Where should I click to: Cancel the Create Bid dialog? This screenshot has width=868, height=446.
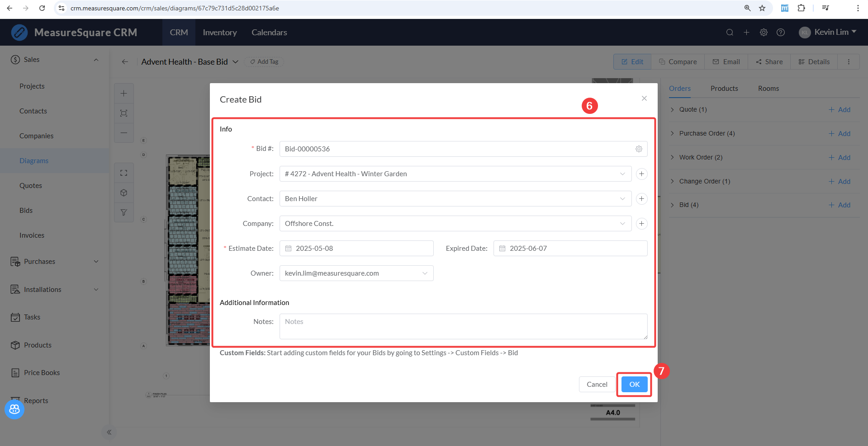pyautogui.click(x=597, y=385)
